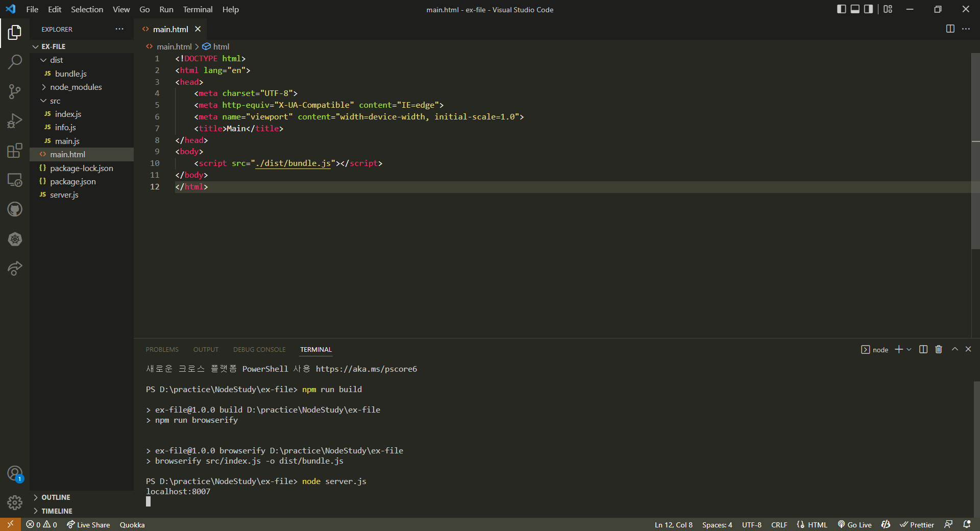Open the notifications bell
The width and height of the screenshot is (980, 531).
[967, 524]
